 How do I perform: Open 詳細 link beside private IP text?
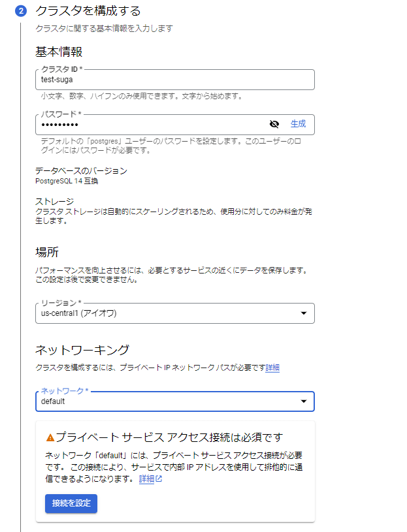[272, 368]
